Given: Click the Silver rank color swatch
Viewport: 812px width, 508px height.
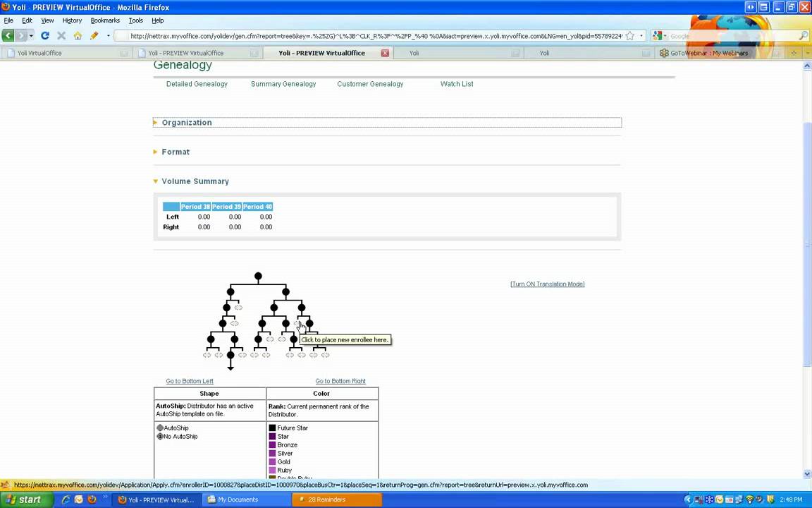Looking at the screenshot, I should (272, 453).
